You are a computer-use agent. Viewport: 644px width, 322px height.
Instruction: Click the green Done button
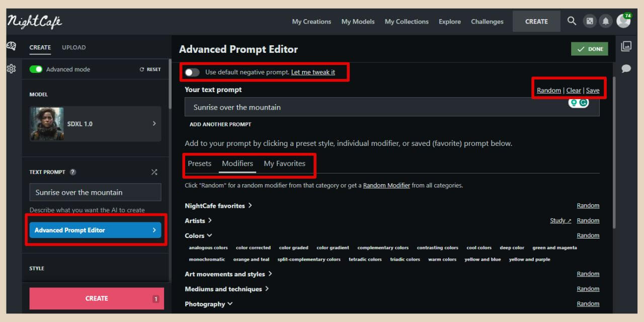click(x=590, y=49)
